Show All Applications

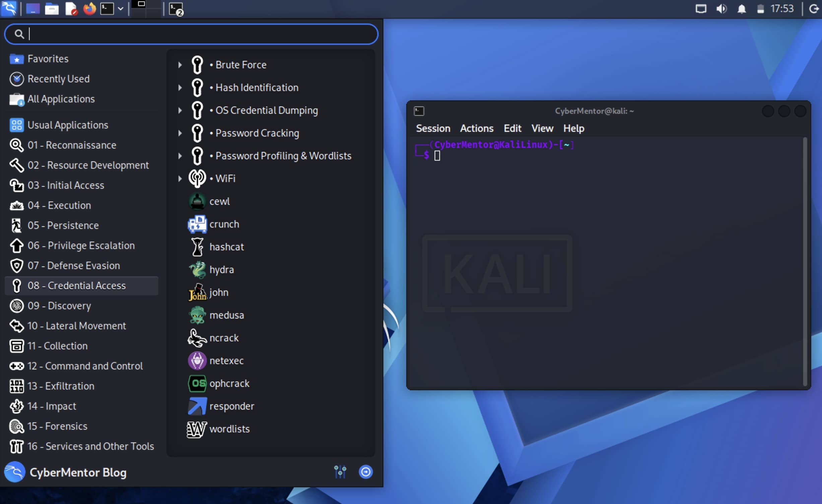pyautogui.click(x=81, y=99)
